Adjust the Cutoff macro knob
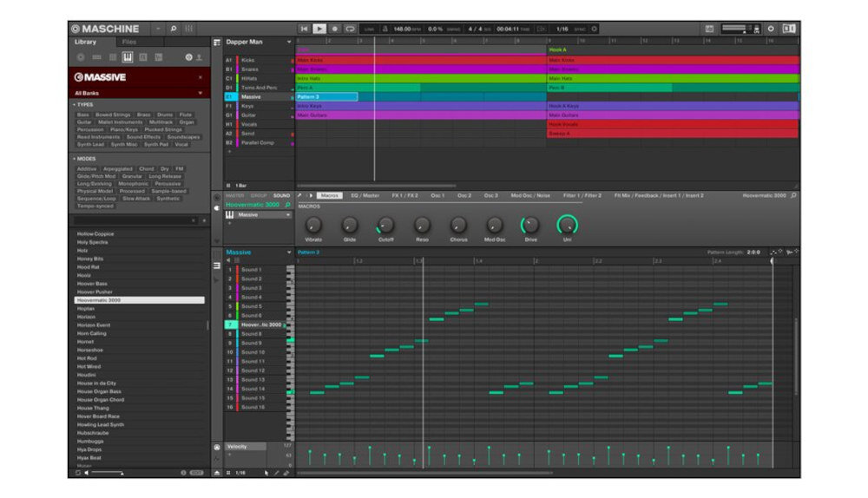The width and height of the screenshot is (868, 498). click(385, 225)
